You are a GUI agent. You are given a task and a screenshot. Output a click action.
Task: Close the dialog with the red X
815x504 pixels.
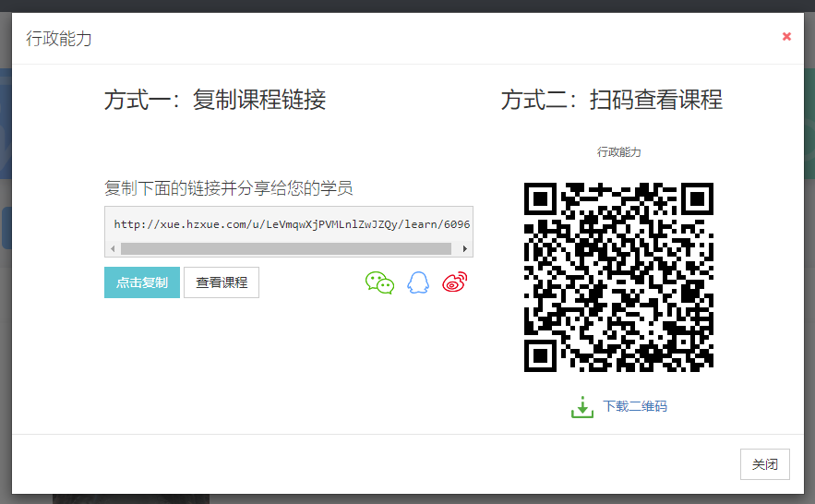(786, 36)
